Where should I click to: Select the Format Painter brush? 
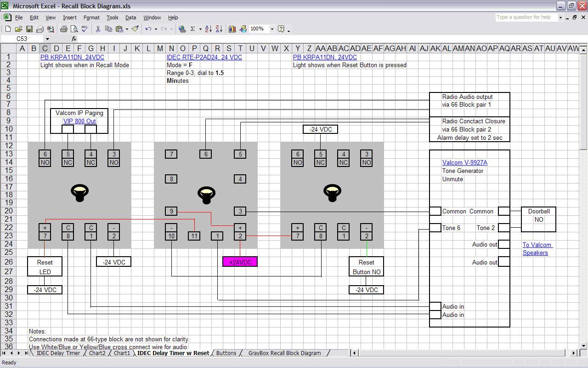click(135, 29)
